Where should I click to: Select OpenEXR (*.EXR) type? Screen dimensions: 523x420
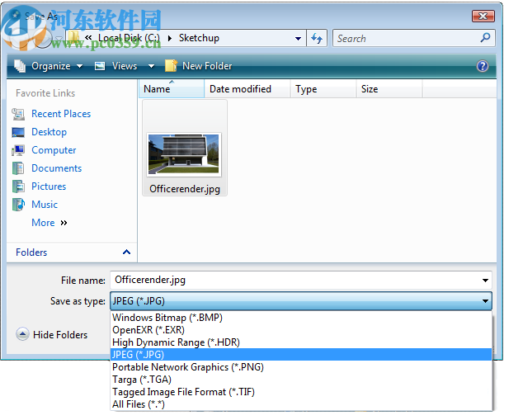click(x=301, y=329)
